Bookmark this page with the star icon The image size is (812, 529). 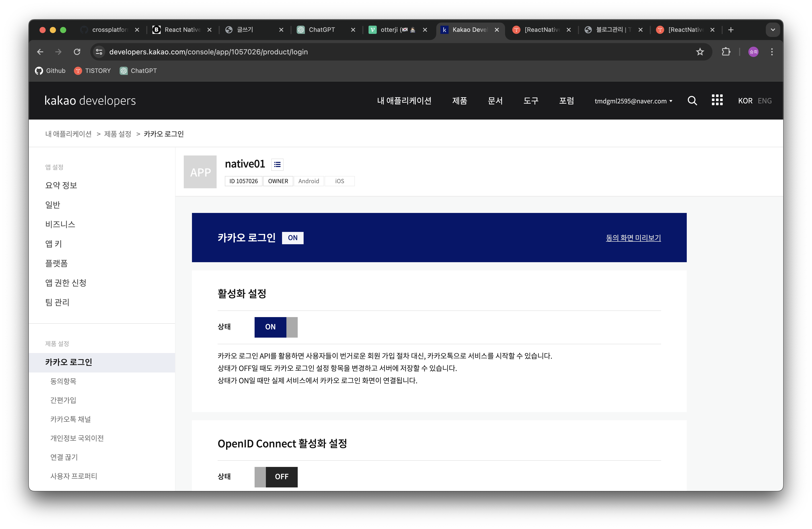pyautogui.click(x=700, y=52)
